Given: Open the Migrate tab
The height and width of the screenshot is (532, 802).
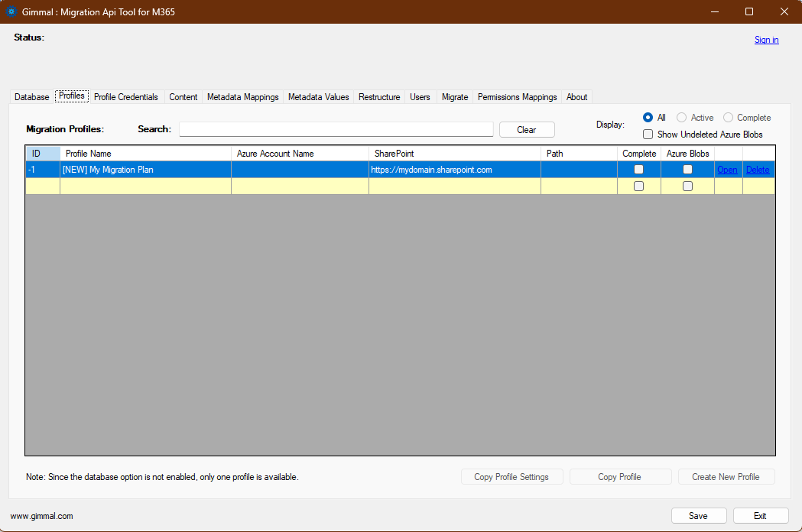Looking at the screenshot, I should [x=454, y=96].
